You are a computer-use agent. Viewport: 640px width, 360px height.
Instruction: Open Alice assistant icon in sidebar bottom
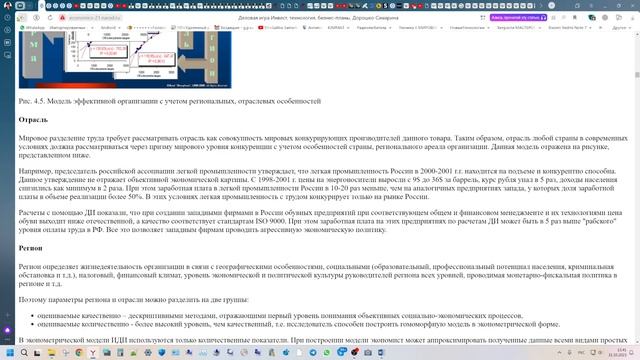tap(7, 330)
